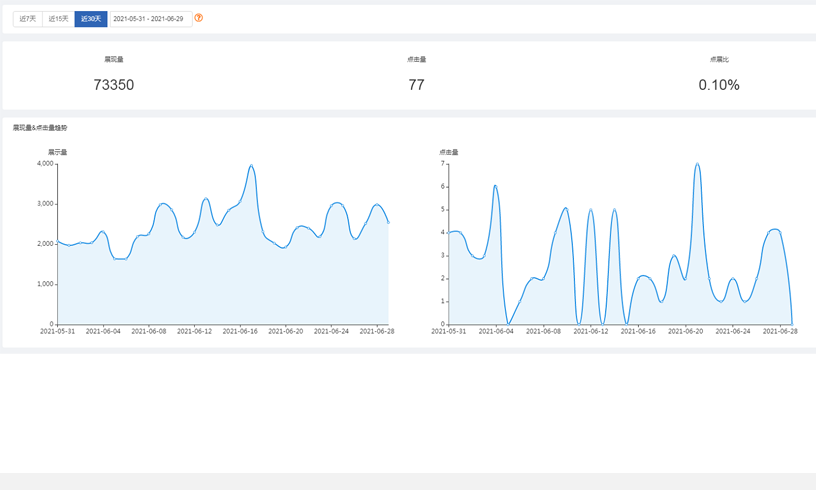The width and height of the screenshot is (816, 490).
Task: Click the 77 clicks total value
Action: [x=416, y=85]
